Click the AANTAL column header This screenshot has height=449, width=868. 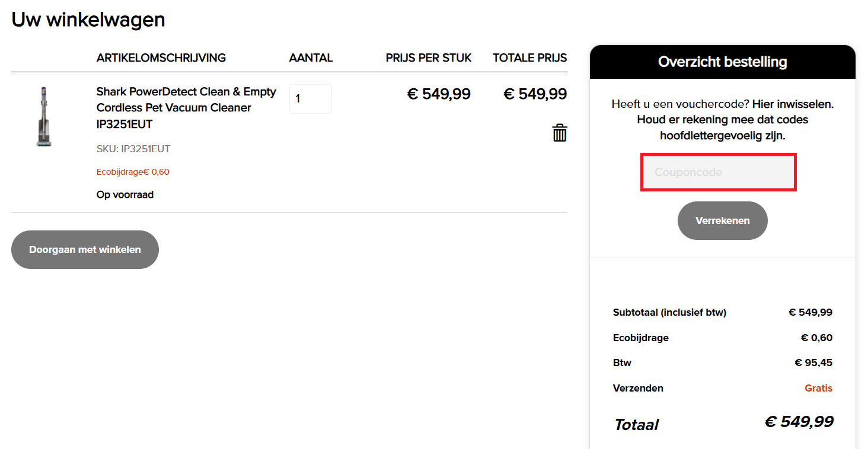[311, 58]
